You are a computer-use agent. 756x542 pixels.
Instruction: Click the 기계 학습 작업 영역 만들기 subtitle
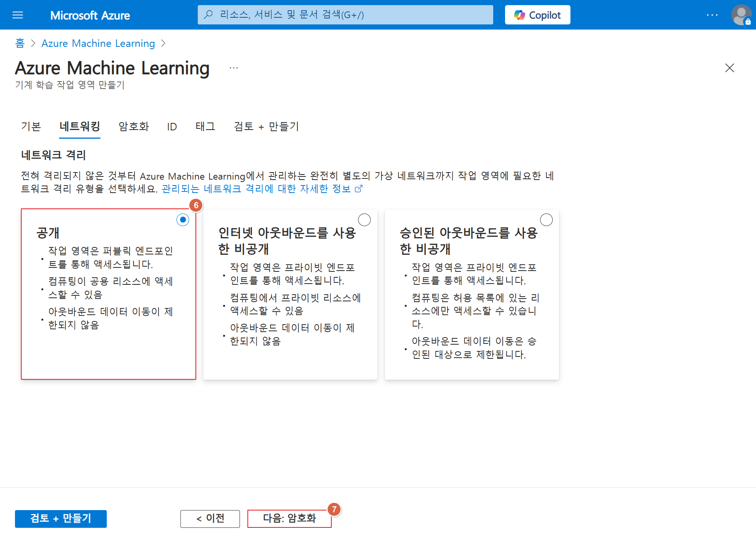[x=70, y=85]
